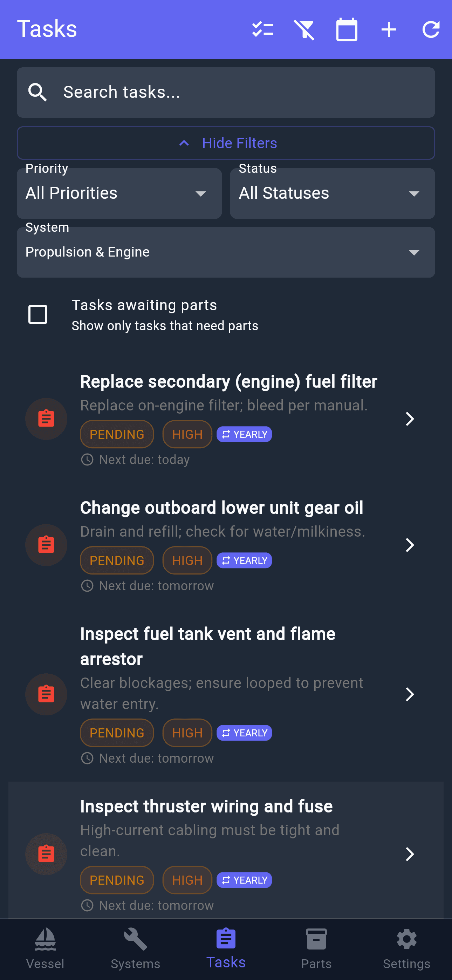
Task: Add a new task with plus icon
Action: tap(389, 29)
